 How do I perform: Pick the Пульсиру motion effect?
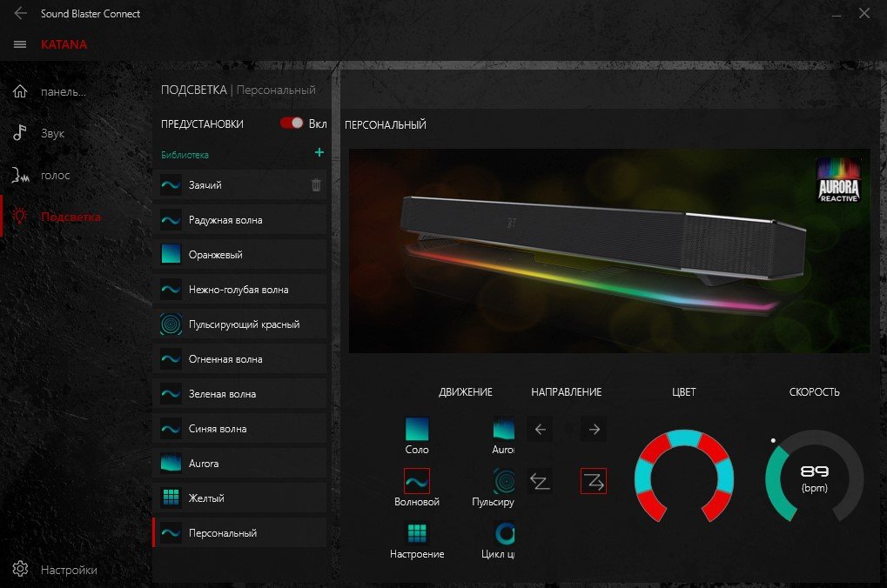tap(494, 487)
